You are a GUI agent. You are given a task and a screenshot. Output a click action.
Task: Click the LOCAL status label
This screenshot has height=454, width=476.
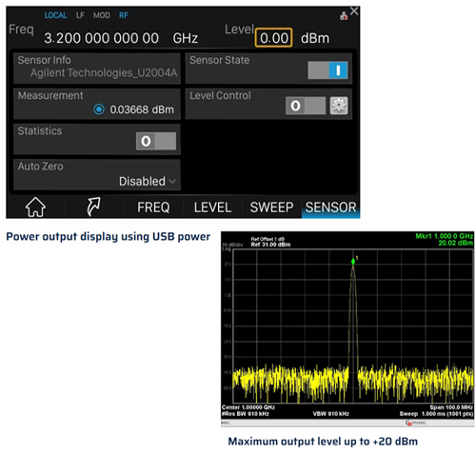pyautogui.click(x=55, y=15)
